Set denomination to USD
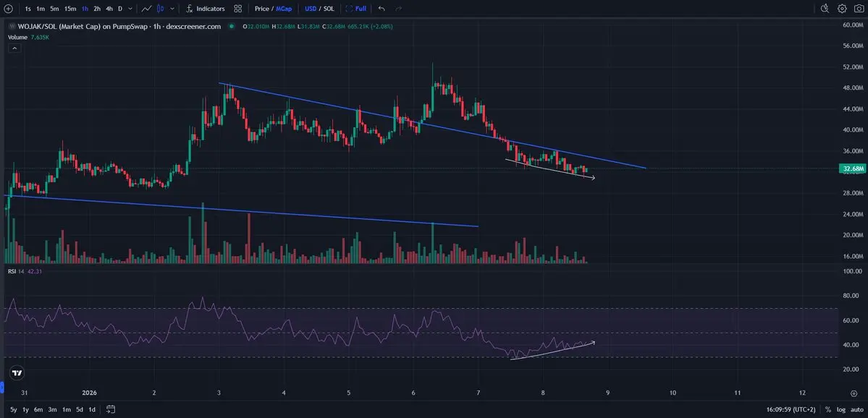Screen dimensions: 868x418 coord(311,9)
